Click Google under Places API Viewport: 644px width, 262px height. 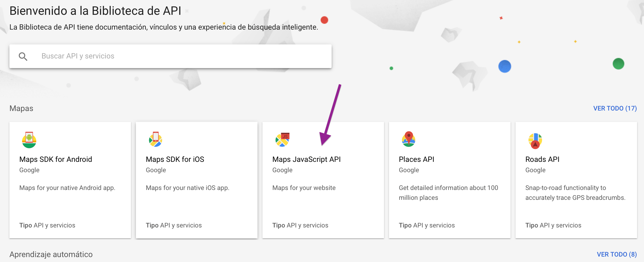(409, 170)
